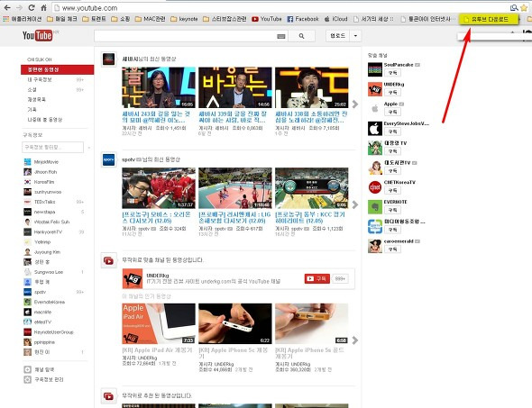Subscribe to caroemerald channel
The width and height of the screenshot is (532, 408).
point(392,249)
